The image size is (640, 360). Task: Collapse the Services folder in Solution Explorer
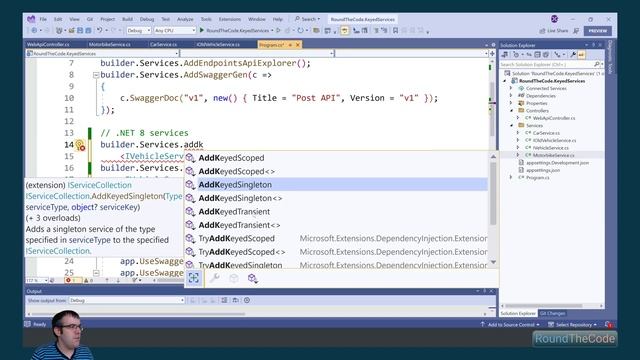pyautogui.click(x=511, y=125)
